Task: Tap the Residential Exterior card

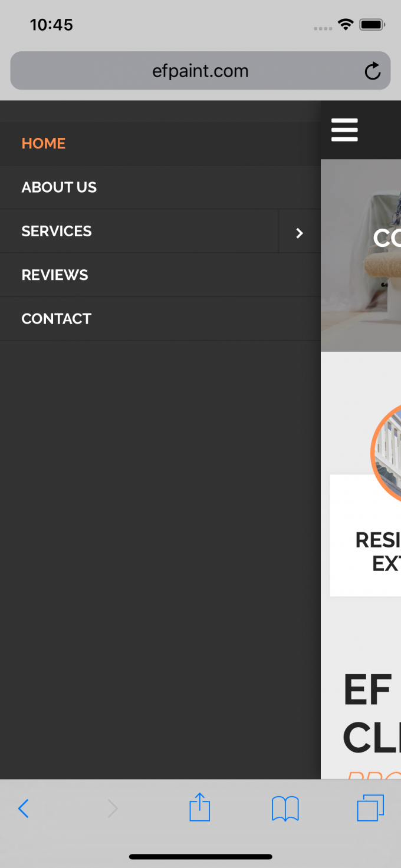Action: (366, 535)
